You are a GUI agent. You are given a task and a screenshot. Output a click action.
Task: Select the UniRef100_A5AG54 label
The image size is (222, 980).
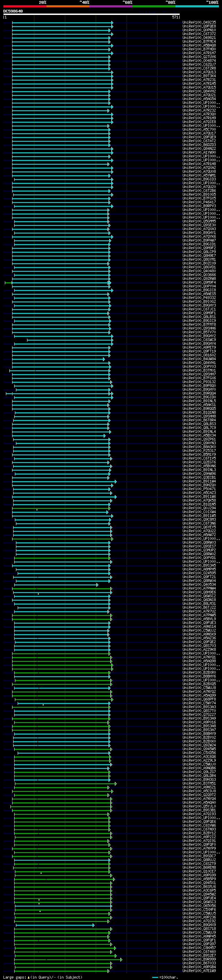(x=199, y=99)
